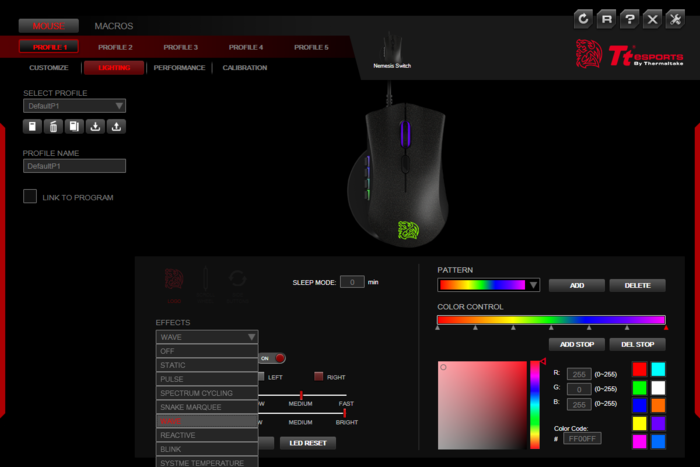This screenshot has width=700, height=467.
Task: Select the scroll wheel lighting zone icon
Action: (x=205, y=285)
